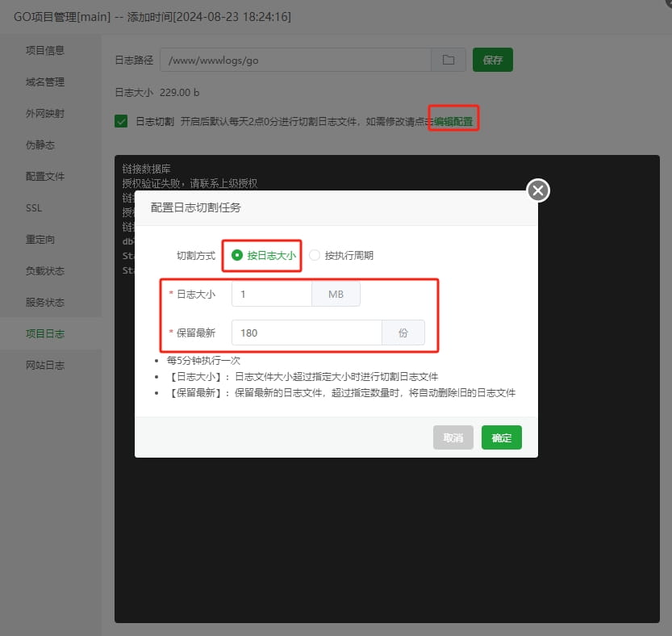Confirm dialog with 确定 button

(501, 437)
